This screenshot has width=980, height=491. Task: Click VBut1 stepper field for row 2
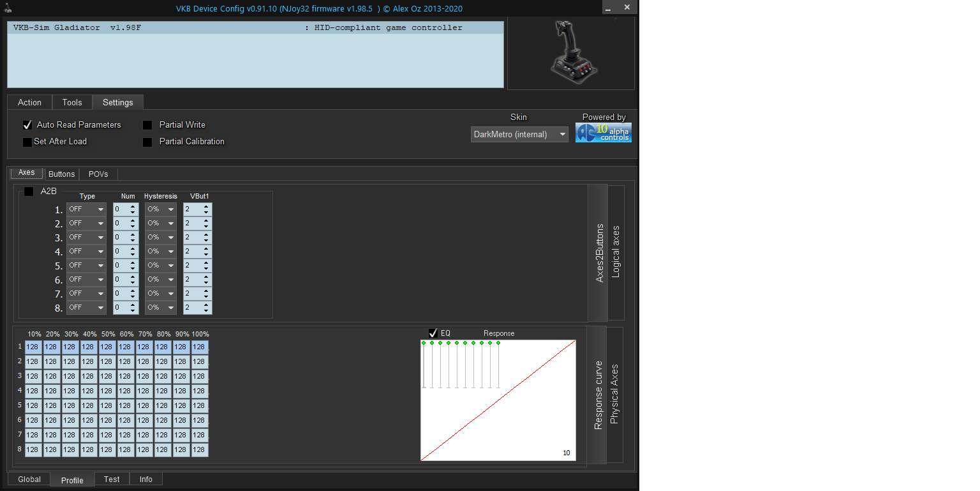click(x=197, y=223)
